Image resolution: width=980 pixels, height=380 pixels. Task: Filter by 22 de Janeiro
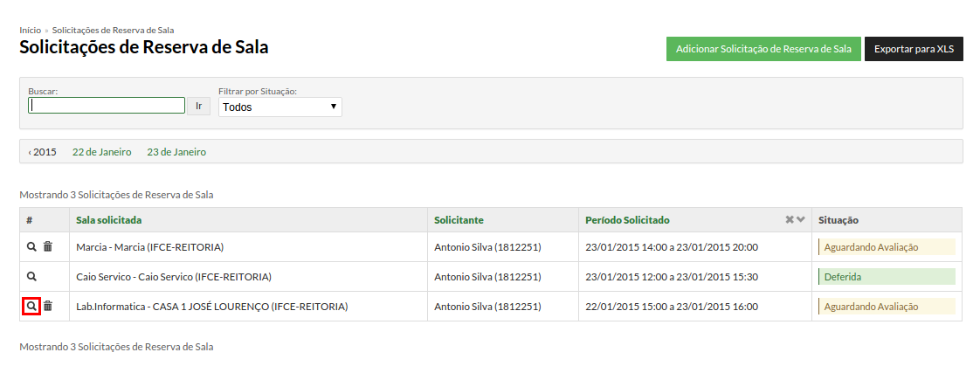coord(102,152)
